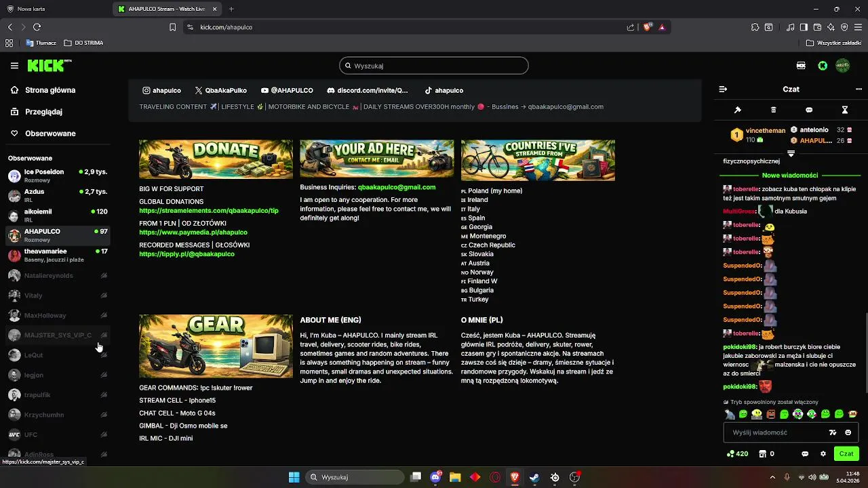Screen dimensions: 868x488
Task: Click the Wyszukaj search box on Kick
Action: pos(434,66)
